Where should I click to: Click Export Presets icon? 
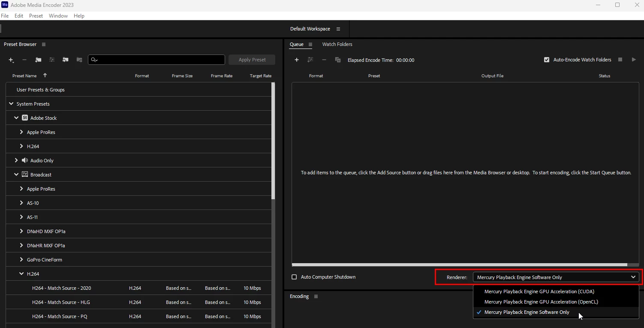point(79,60)
